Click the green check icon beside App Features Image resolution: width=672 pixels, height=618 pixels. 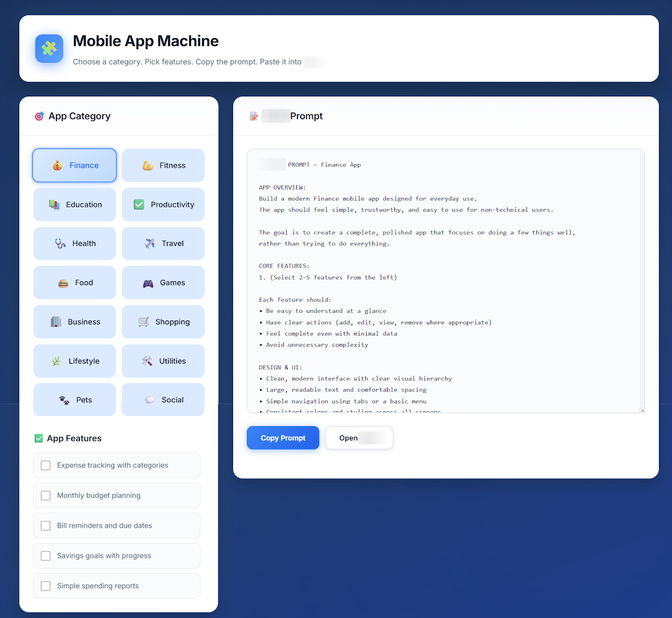pos(39,438)
